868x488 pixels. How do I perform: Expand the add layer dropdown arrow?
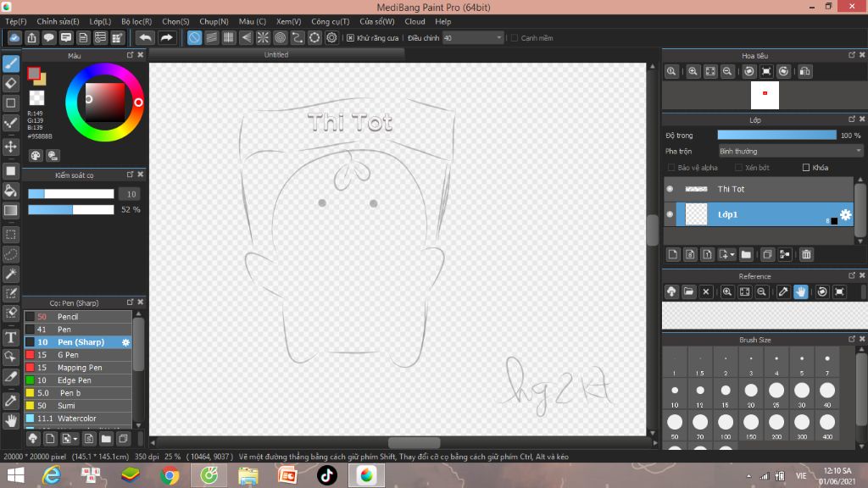point(732,255)
